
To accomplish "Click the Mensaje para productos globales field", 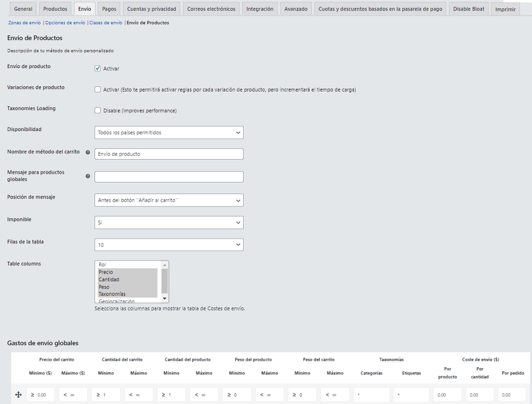I will [x=169, y=177].
